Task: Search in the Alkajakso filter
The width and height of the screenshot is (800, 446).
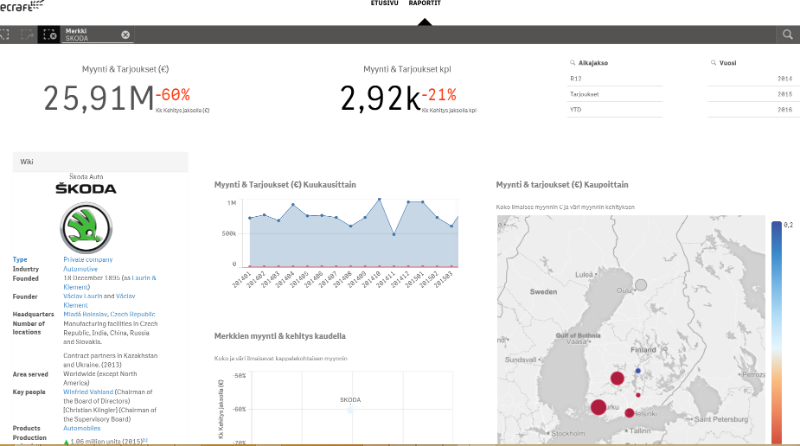Action: point(572,63)
